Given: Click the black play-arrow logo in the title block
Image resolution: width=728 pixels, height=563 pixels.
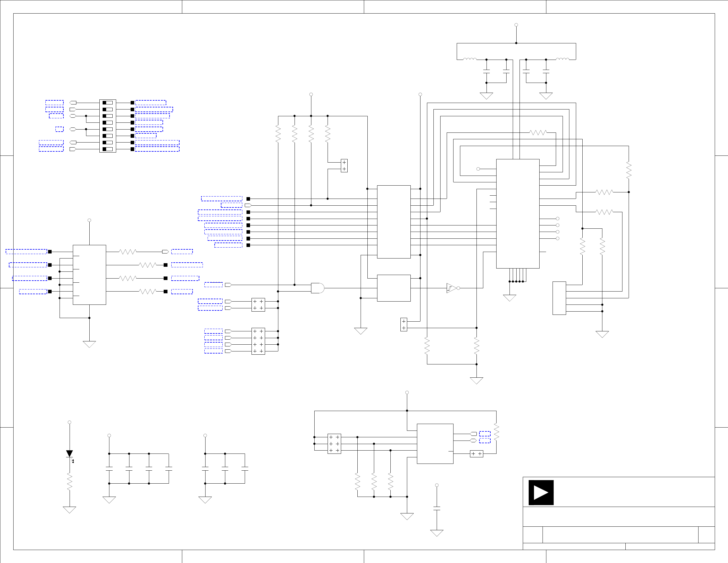Looking at the screenshot, I should click(x=541, y=492).
